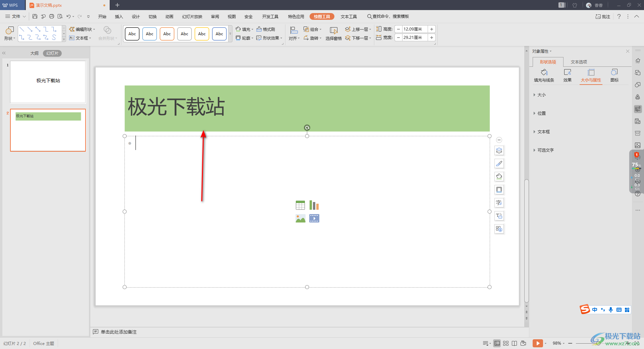
Task: Click the 批注 comment button
Action: (603, 16)
